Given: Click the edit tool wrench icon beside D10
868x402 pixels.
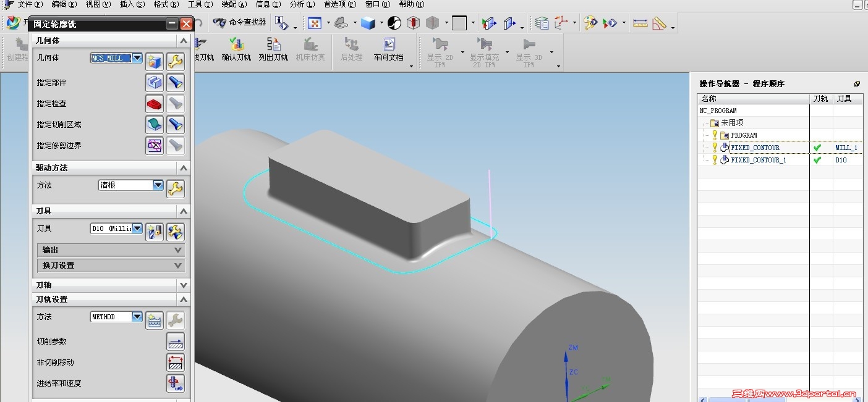Looking at the screenshot, I should (x=176, y=232).
